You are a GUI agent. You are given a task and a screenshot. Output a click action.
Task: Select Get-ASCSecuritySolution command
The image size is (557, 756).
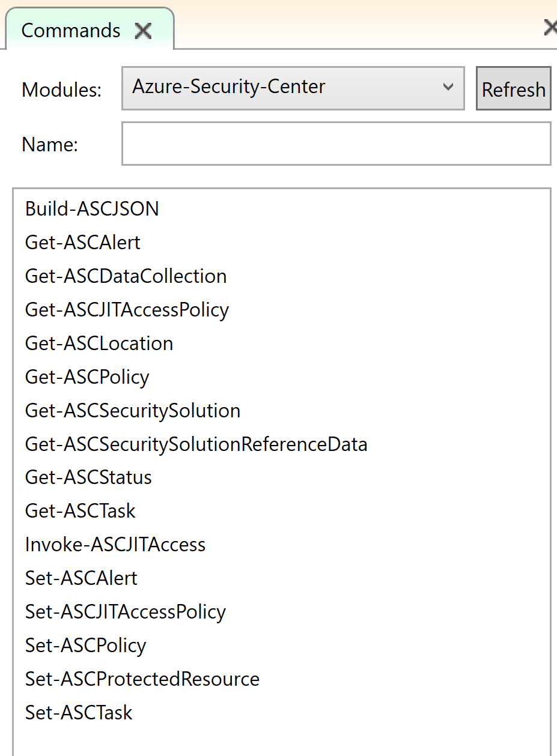[x=133, y=411]
